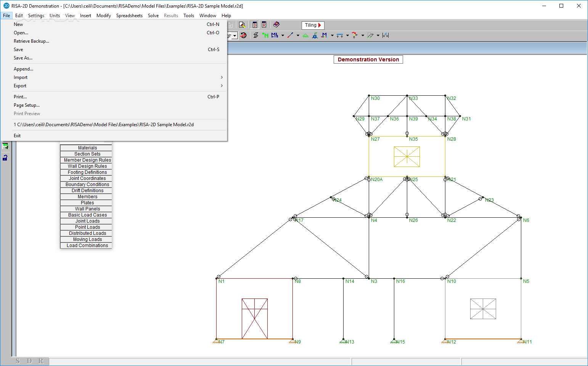Open Wall Panels spreadsheet button

click(x=86, y=209)
